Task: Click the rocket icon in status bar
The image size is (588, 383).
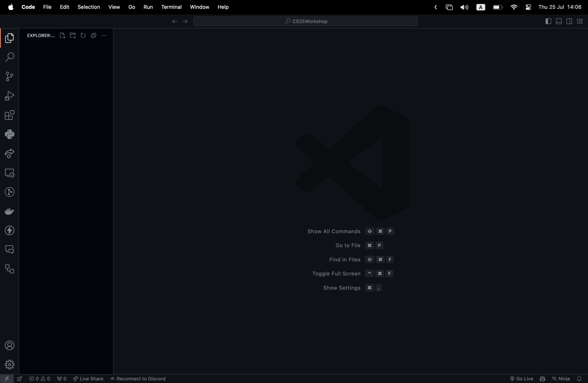Action: click(x=20, y=379)
